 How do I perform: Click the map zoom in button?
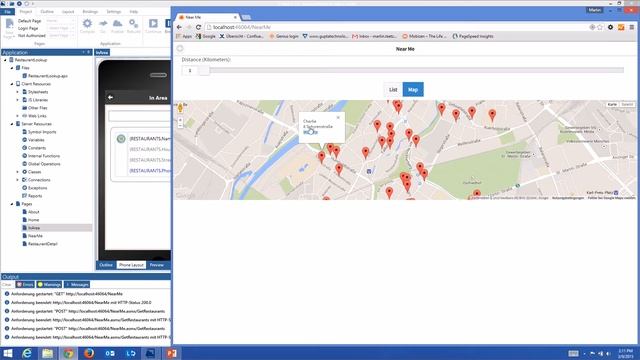click(x=180, y=120)
